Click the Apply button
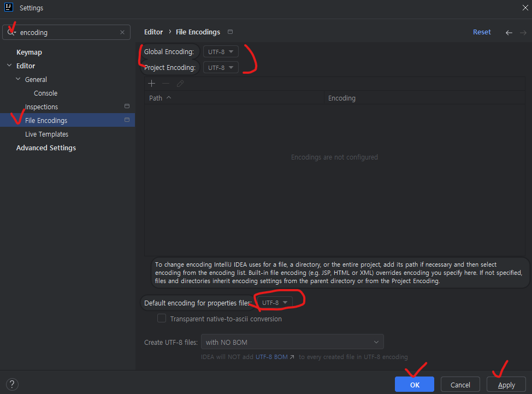The image size is (532, 394). (506, 385)
